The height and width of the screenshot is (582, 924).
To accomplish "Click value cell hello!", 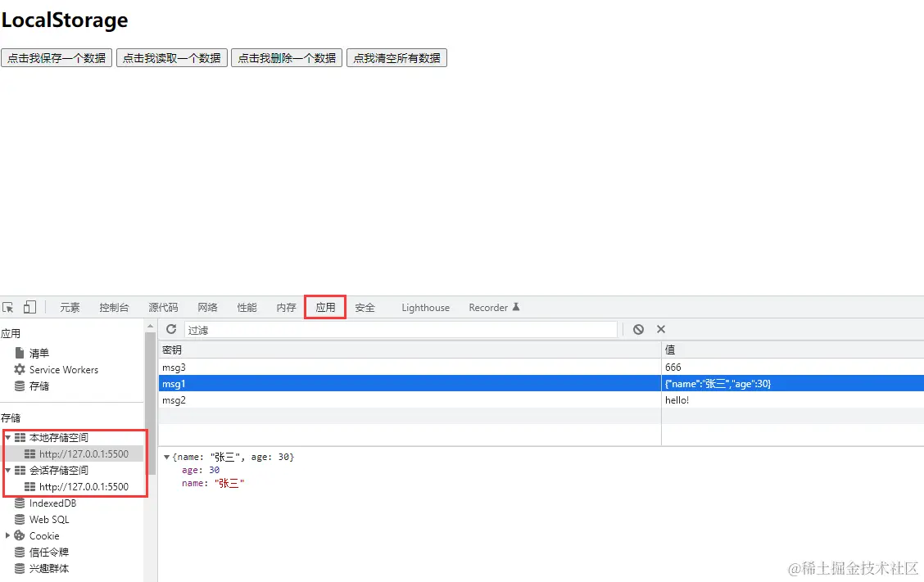I will pyautogui.click(x=793, y=400).
